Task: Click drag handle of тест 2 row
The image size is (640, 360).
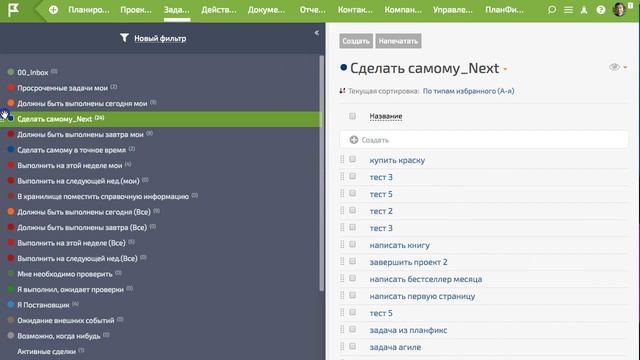Action: point(342,211)
